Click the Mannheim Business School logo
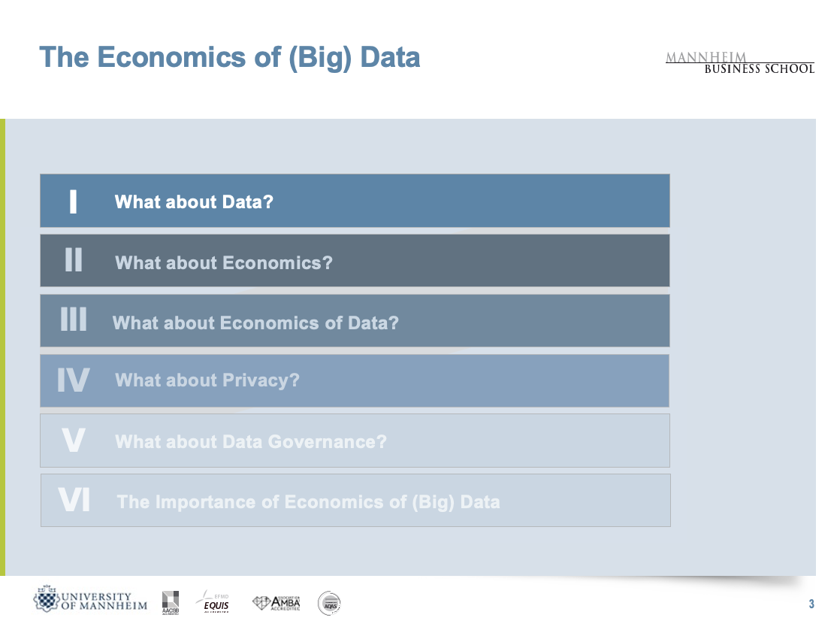Viewport: 840px width, 630px height. [x=739, y=63]
